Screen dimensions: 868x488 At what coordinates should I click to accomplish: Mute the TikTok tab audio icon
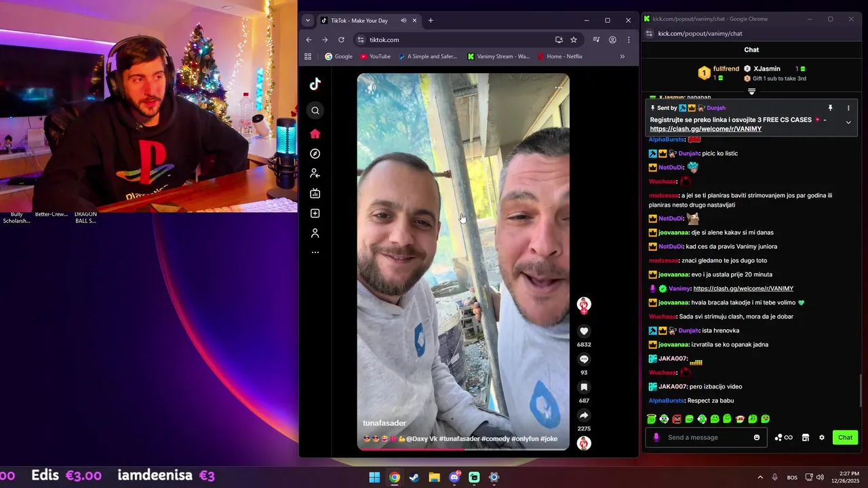[403, 20]
